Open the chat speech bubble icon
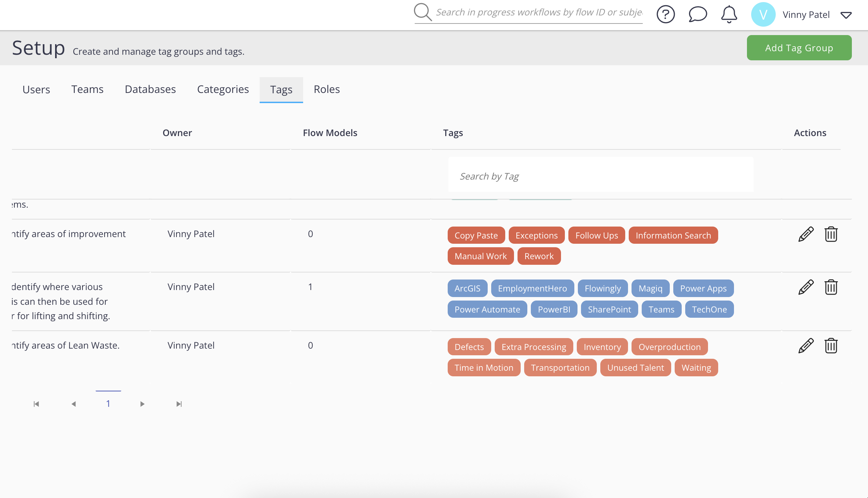 click(697, 15)
